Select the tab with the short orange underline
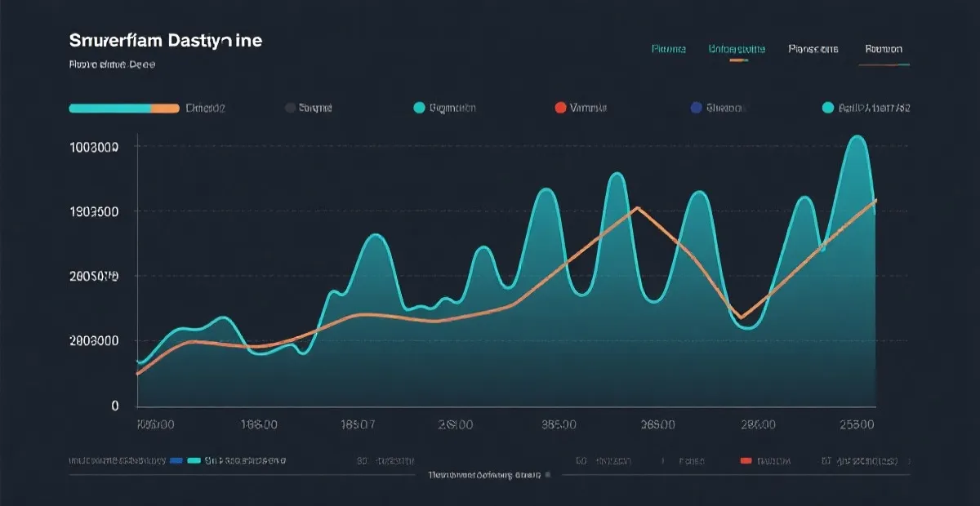The height and width of the screenshot is (506, 980). point(737,49)
